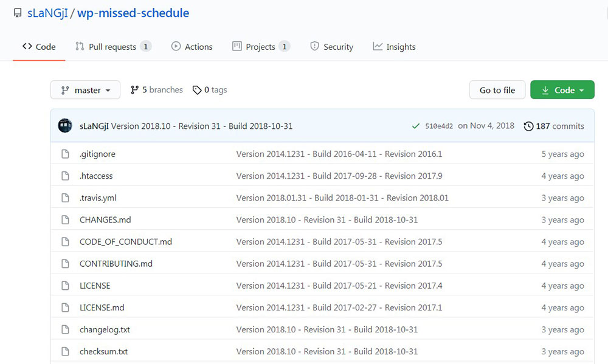
Task: Open commit hash 510e4d2
Action: coord(439,126)
